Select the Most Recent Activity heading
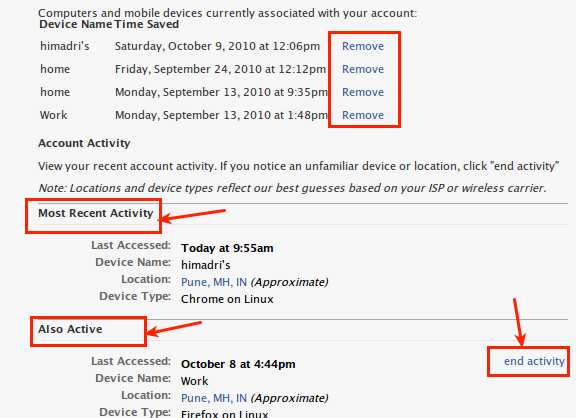This screenshot has width=576, height=418. 96,213
